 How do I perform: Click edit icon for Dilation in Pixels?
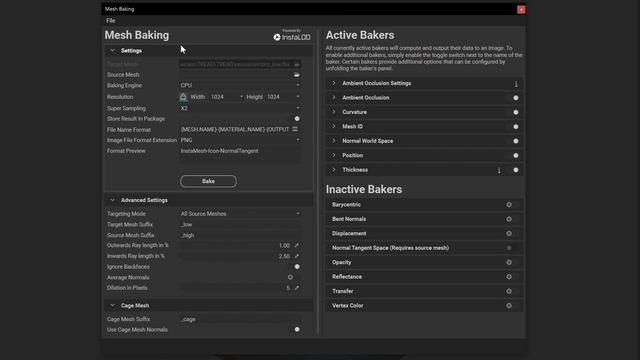pos(297,288)
